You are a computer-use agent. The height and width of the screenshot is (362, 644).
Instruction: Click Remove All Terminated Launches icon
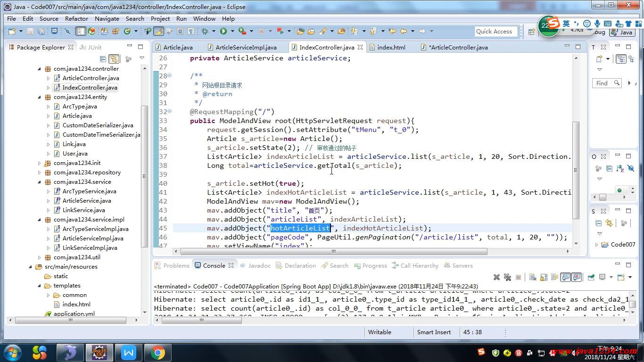point(507,277)
